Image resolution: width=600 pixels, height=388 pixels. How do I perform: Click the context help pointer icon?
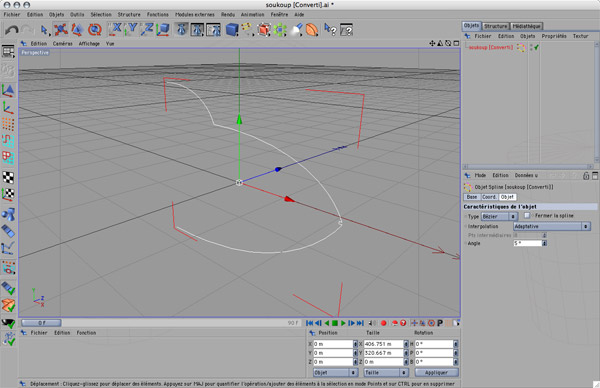330,29
